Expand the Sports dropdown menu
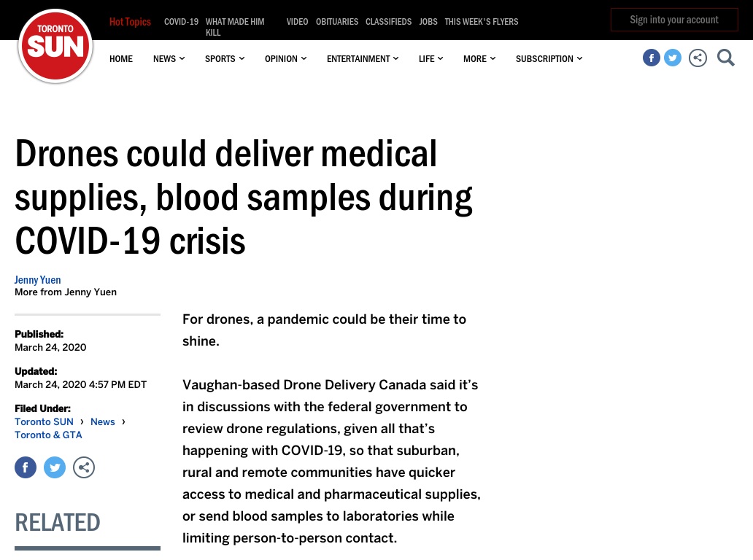This screenshot has width=753, height=560. [225, 58]
